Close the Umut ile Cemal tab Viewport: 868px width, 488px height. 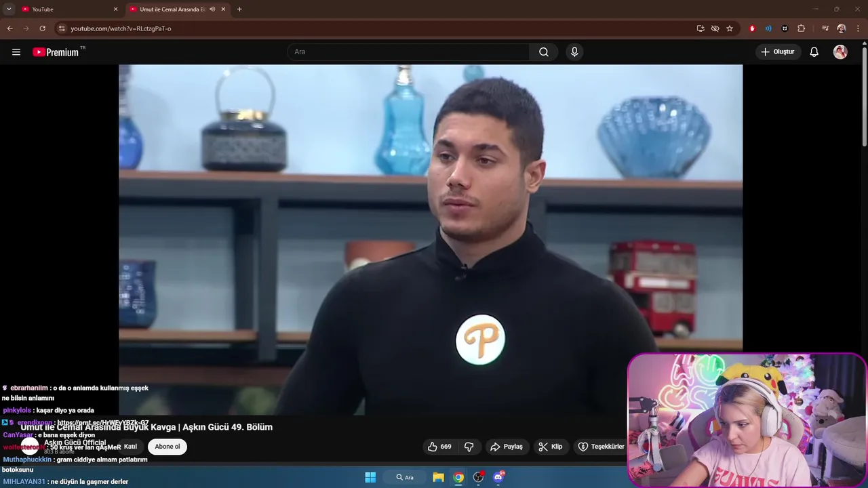223,9
